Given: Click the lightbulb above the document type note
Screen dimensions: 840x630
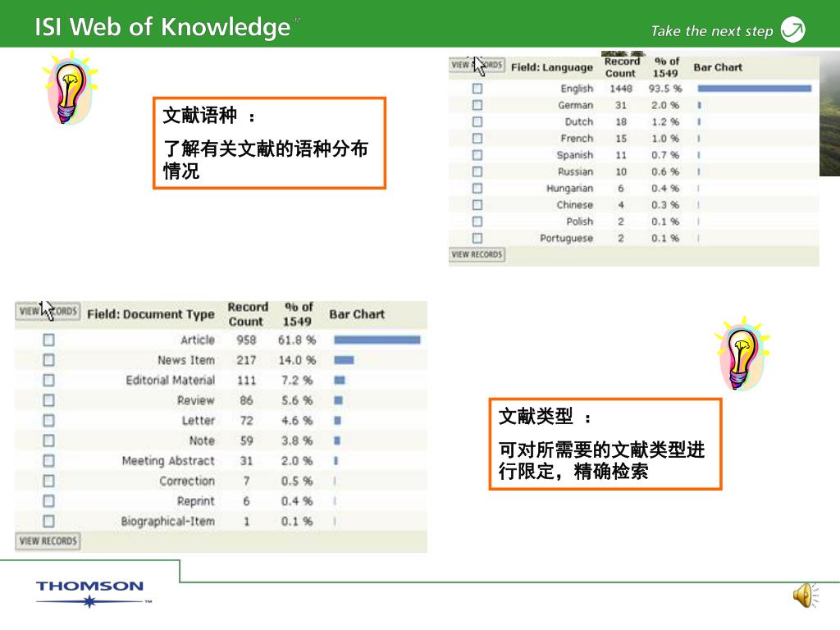Looking at the screenshot, I should [x=742, y=354].
